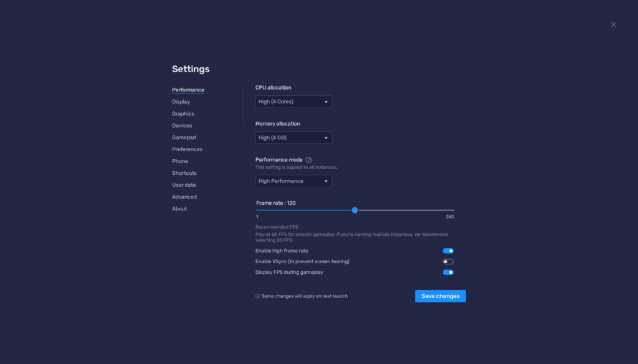Open Preferences in the sidebar
The height and width of the screenshot is (364, 638).
187,149
